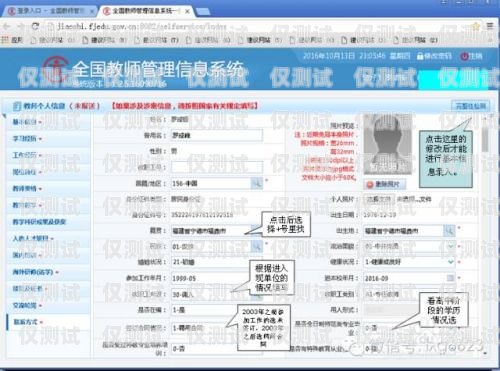The height and width of the screenshot is (371, 500).
Task: Open the Chrome menu hamburger icon
Action: [490, 26]
